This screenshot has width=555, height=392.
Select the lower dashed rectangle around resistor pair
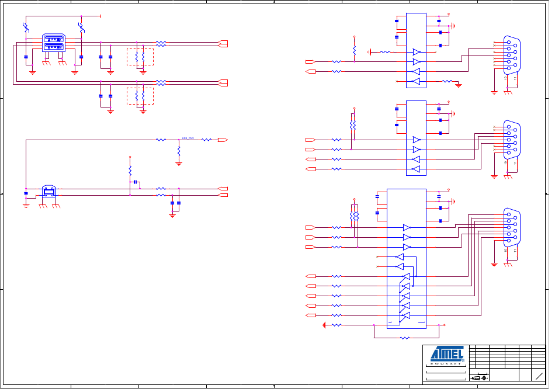pos(140,96)
